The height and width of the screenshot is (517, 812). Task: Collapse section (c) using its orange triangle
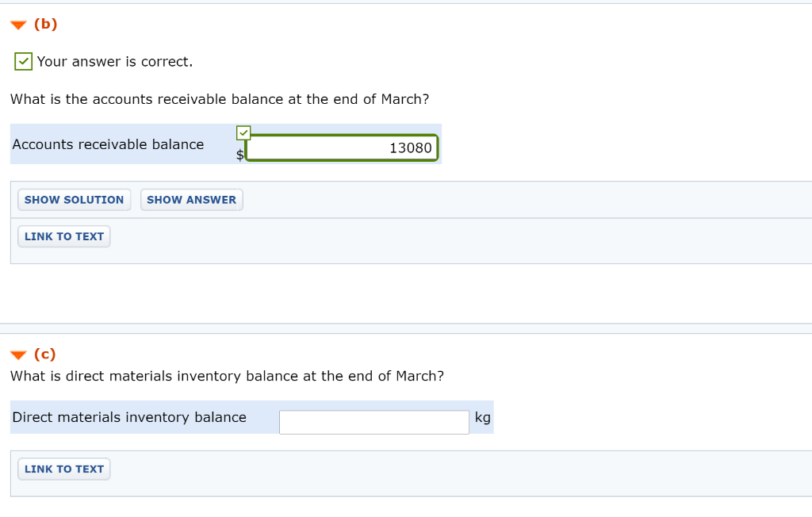[18, 354]
